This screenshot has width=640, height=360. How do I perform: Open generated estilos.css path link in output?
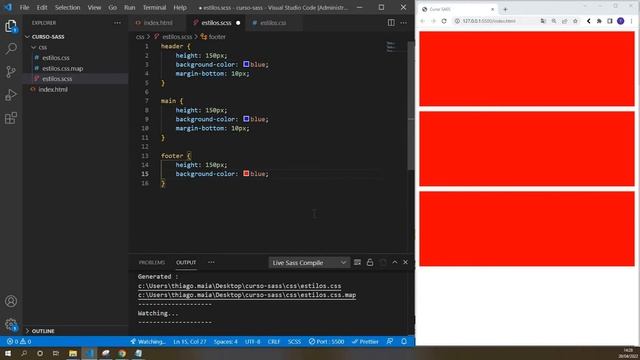(240, 286)
